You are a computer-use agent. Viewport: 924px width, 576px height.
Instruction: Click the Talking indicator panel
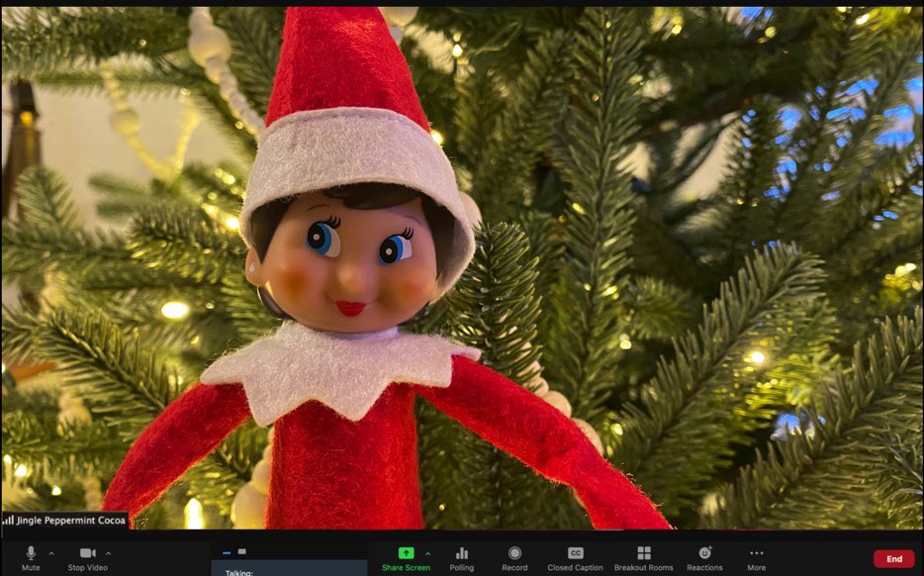point(289,568)
